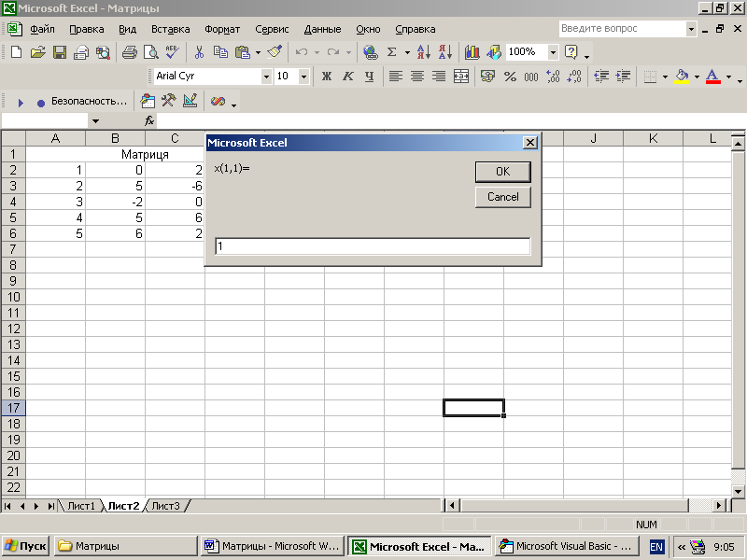
Task: Open the Вставка menu
Action: coord(171,29)
